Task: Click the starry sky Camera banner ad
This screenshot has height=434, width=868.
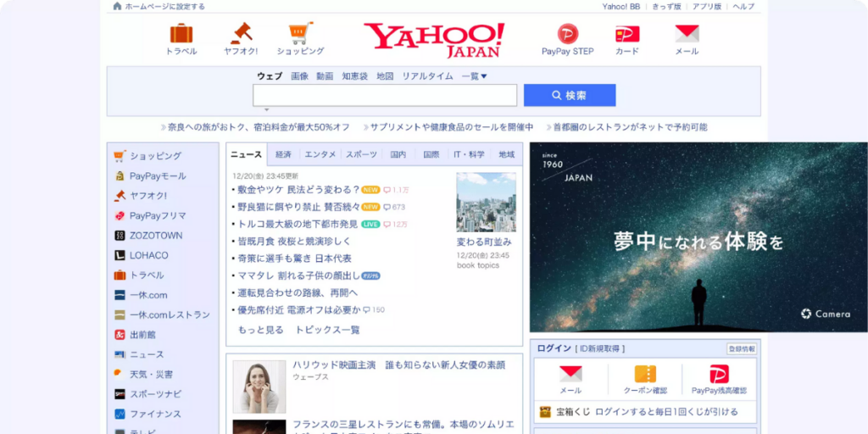Action: pos(698,237)
